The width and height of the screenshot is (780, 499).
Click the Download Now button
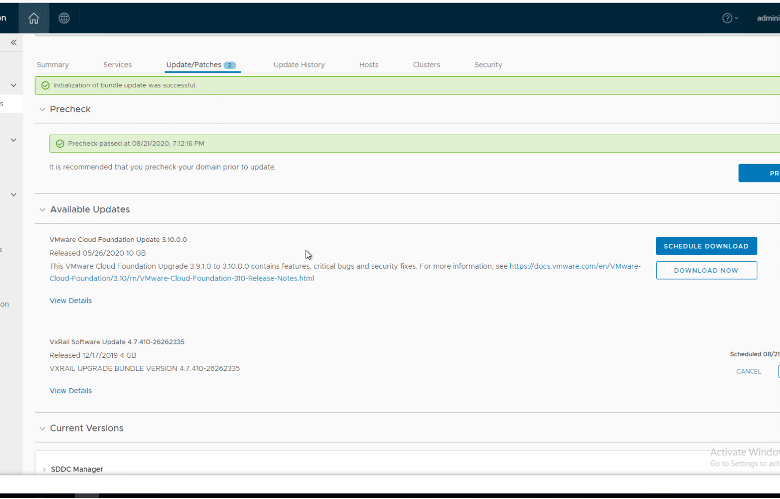pos(706,271)
